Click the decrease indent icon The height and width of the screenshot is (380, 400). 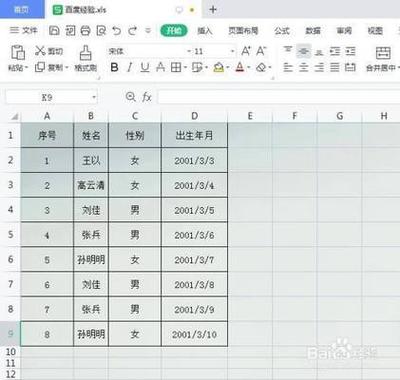tap(335, 51)
